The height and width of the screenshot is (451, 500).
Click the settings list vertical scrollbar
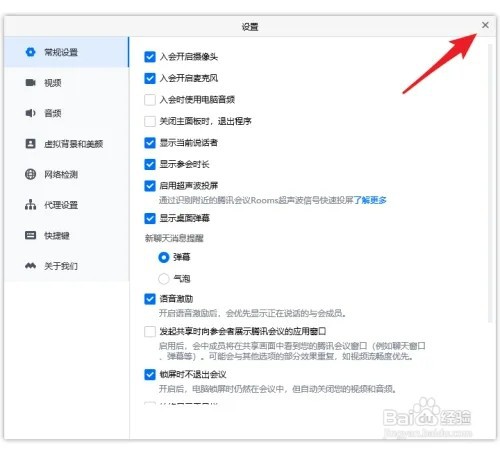[x=490, y=183]
